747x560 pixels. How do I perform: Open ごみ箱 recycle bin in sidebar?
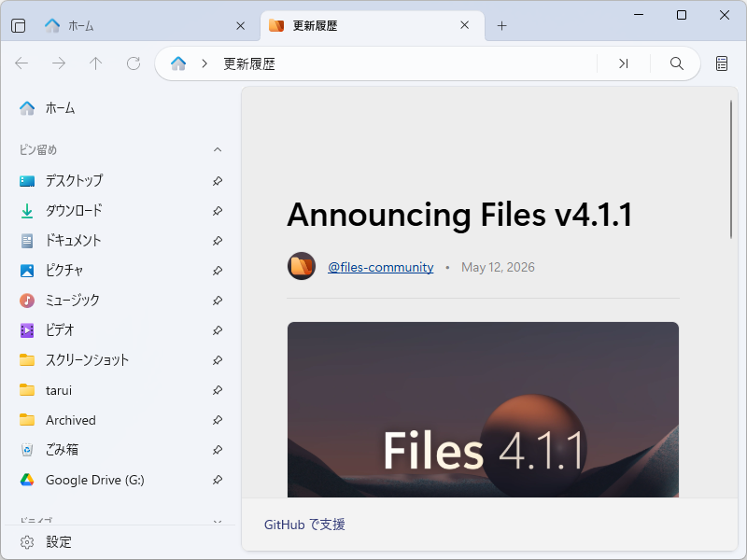tap(122, 450)
